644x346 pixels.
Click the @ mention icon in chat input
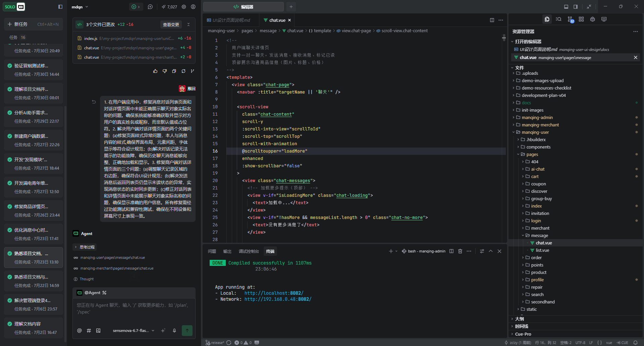(x=79, y=331)
